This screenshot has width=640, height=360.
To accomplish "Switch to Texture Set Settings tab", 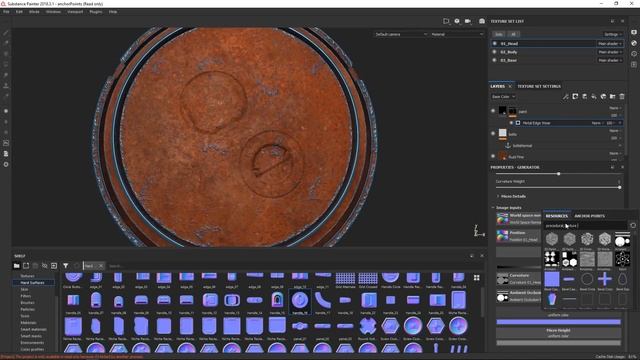I will click(x=539, y=87).
